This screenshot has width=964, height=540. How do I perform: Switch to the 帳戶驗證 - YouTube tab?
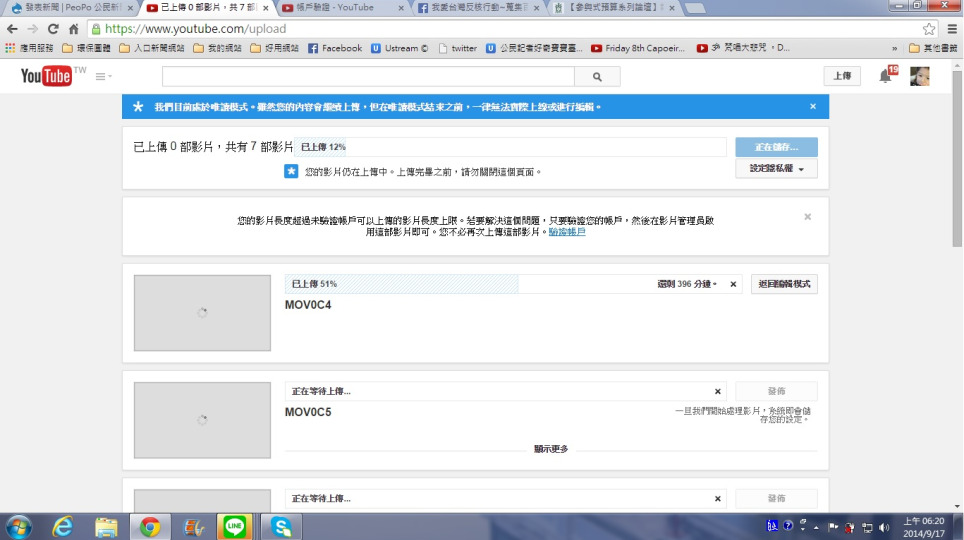336,8
